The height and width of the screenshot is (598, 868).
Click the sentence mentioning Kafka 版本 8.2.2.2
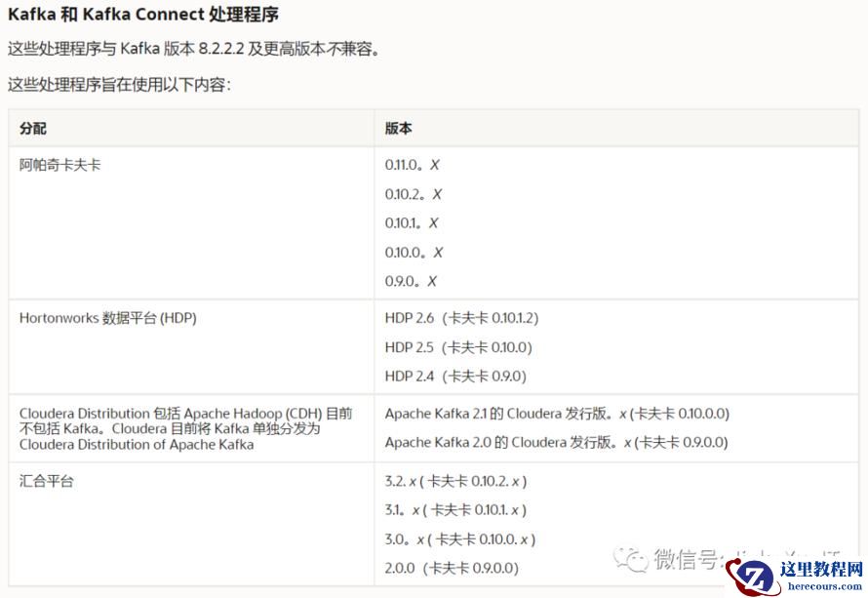coord(195,49)
